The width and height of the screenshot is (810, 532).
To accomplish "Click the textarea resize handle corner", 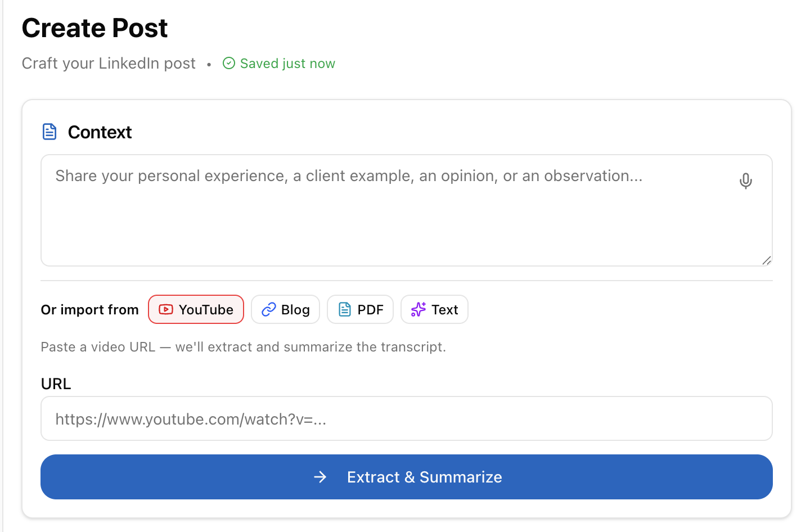I will coord(766,260).
